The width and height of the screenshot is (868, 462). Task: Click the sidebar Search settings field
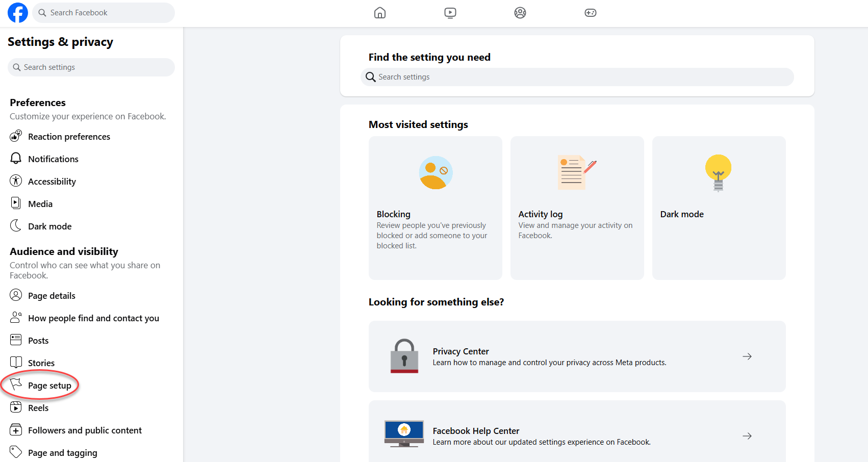[x=91, y=67]
